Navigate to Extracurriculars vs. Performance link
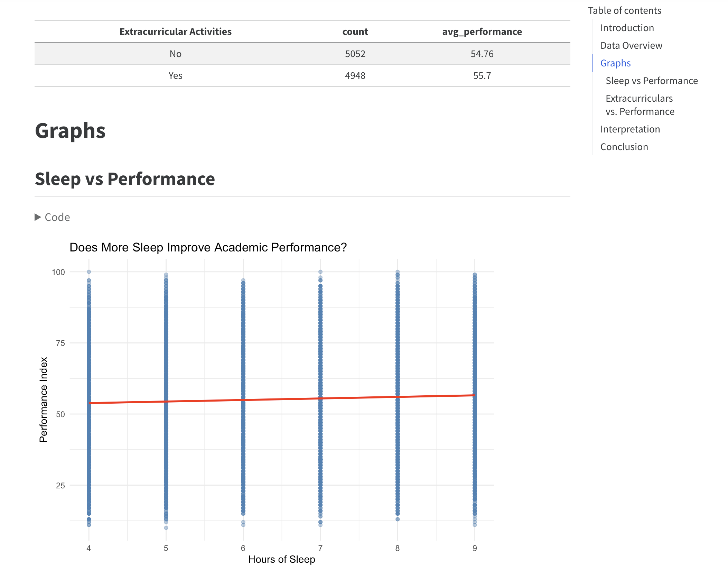Screen dimensions: 728x579 (x=639, y=105)
